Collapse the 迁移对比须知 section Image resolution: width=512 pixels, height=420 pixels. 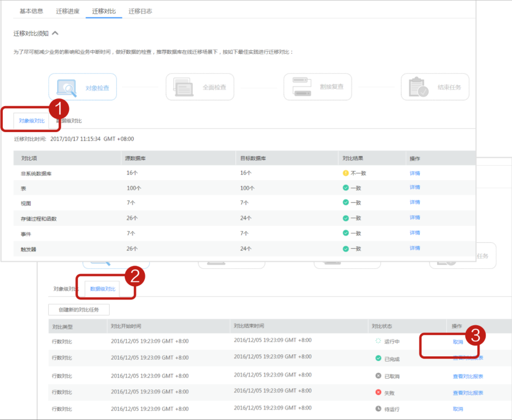pos(55,33)
